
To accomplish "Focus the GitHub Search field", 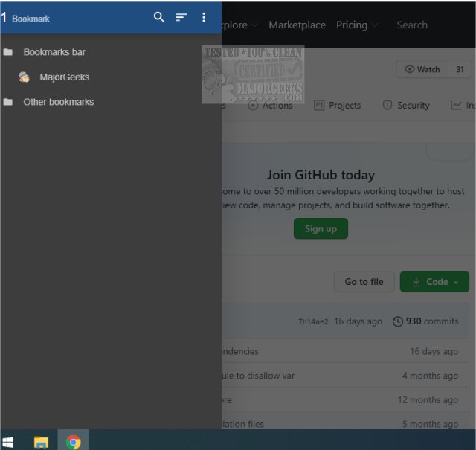I will coord(412,25).
